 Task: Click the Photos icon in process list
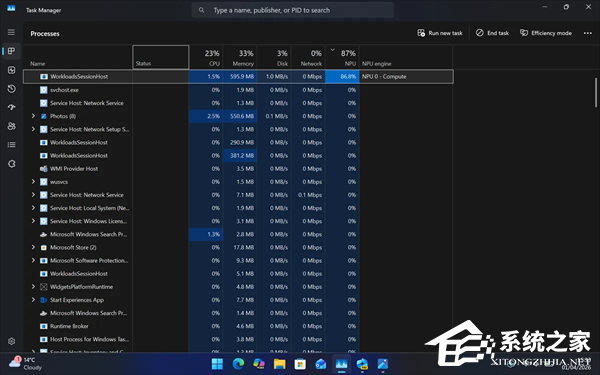44,116
